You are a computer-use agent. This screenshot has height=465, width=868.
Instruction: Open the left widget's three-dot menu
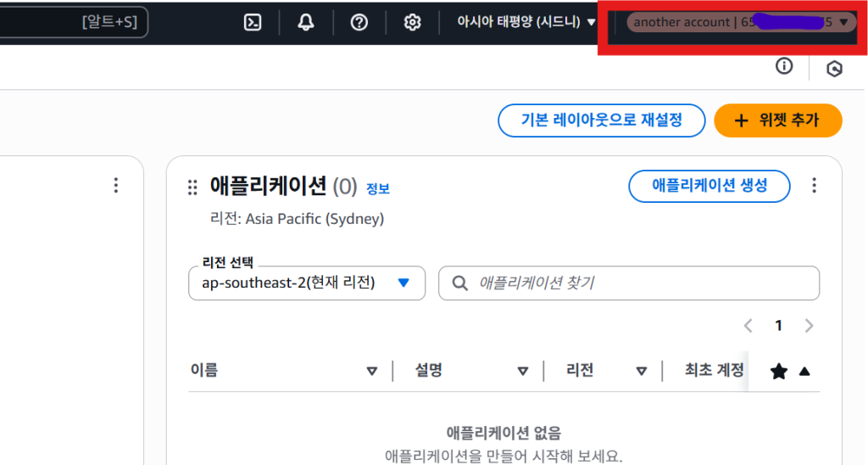(115, 185)
